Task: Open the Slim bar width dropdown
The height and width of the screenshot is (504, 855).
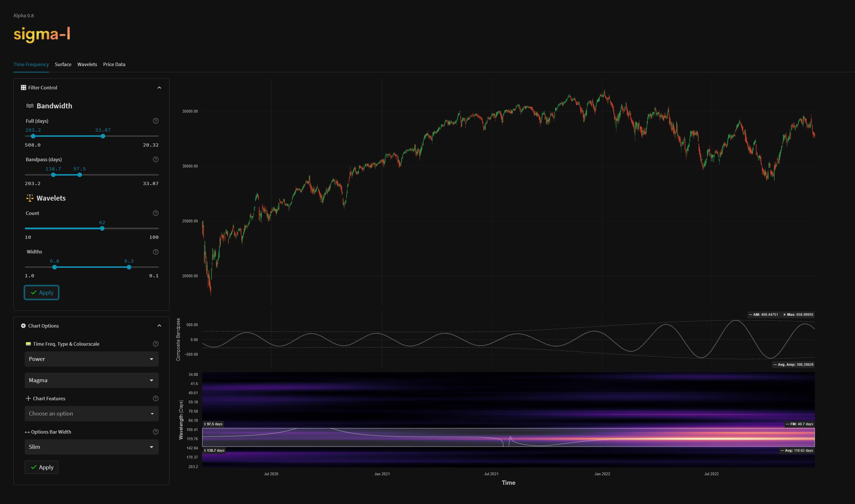Action: click(91, 447)
